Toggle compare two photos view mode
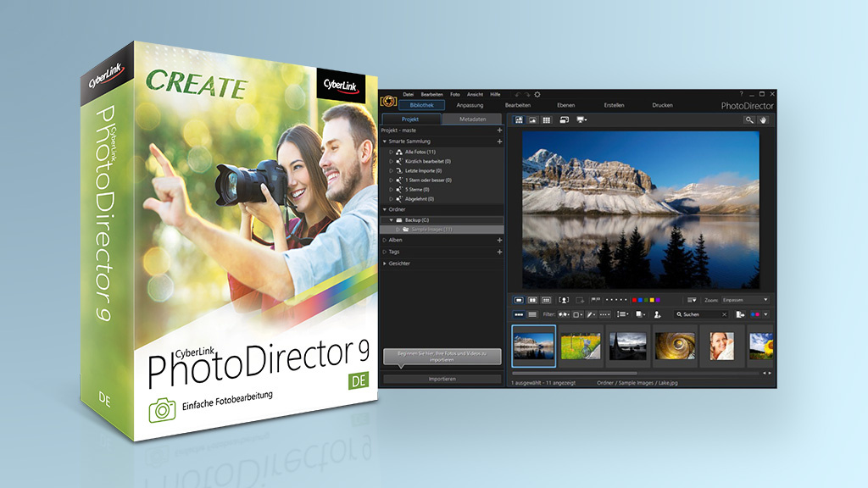The width and height of the screenshot is (868, 488). [533, 300]
